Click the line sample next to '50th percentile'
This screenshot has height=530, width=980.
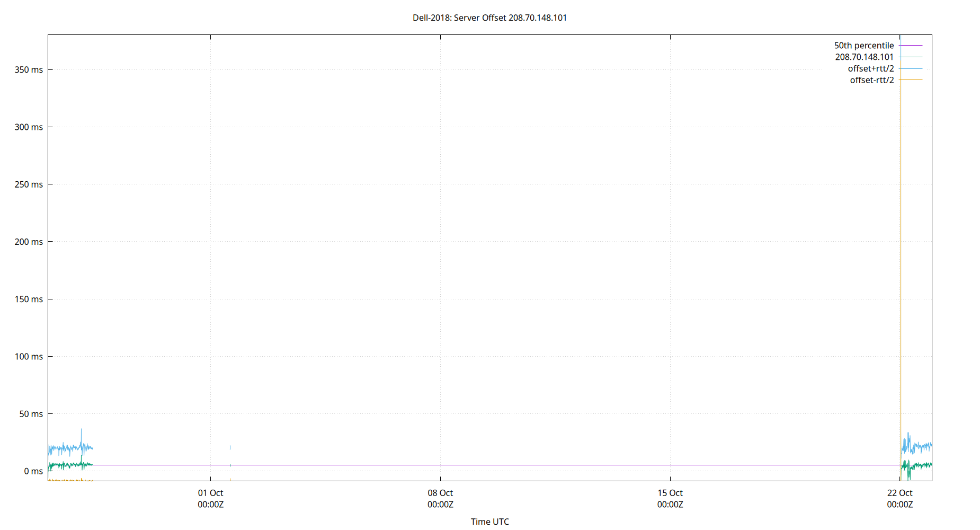(x=911, y=46)
